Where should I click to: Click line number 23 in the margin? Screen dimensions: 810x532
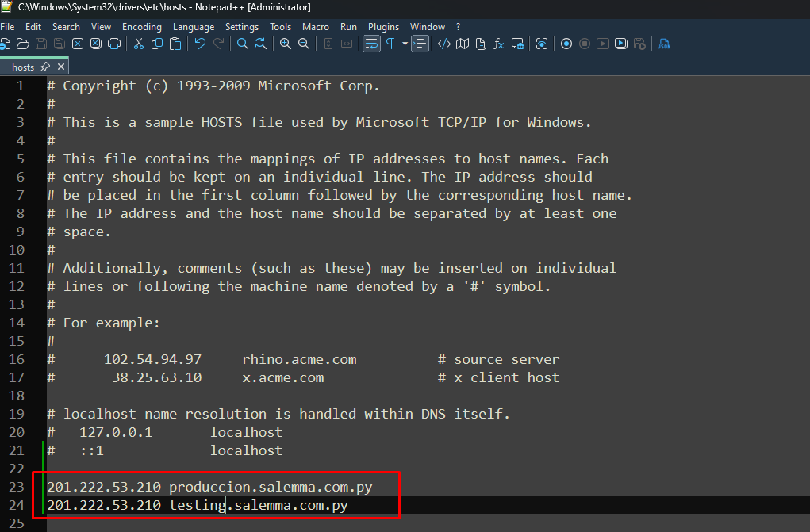tap(17, 487)
